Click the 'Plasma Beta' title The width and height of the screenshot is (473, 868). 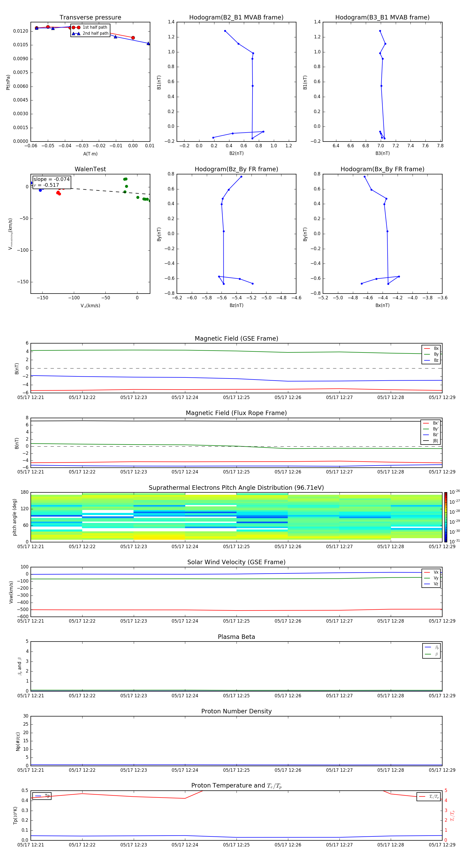[x=236, y=637]
